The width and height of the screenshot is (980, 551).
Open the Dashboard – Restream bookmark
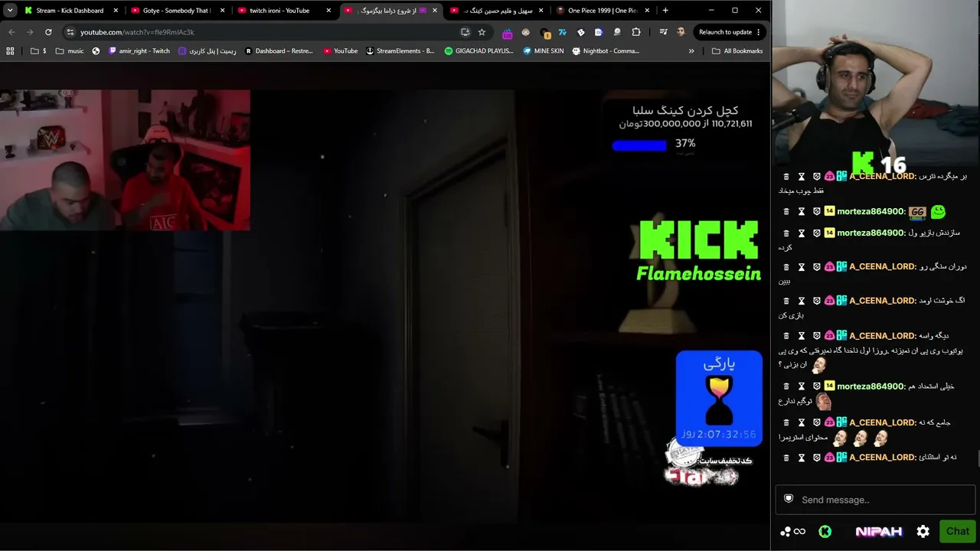[x=279, y=51]
